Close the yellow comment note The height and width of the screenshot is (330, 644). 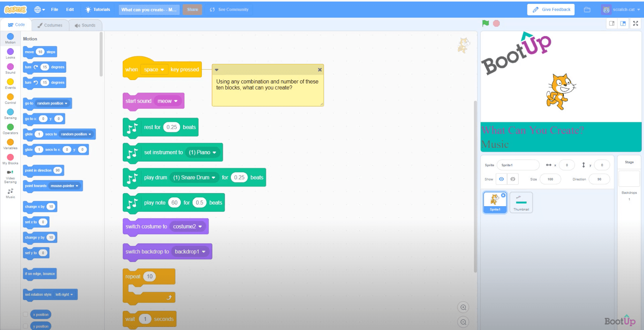tap(320, 70)
